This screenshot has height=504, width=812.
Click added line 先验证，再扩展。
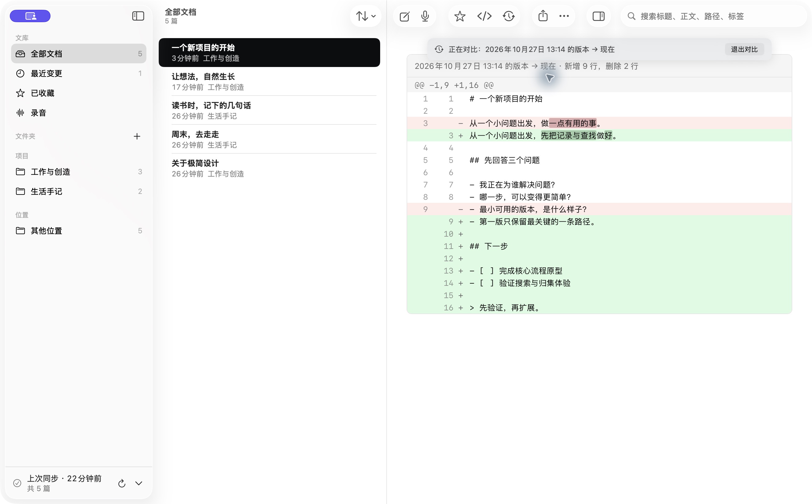(599, 308)
